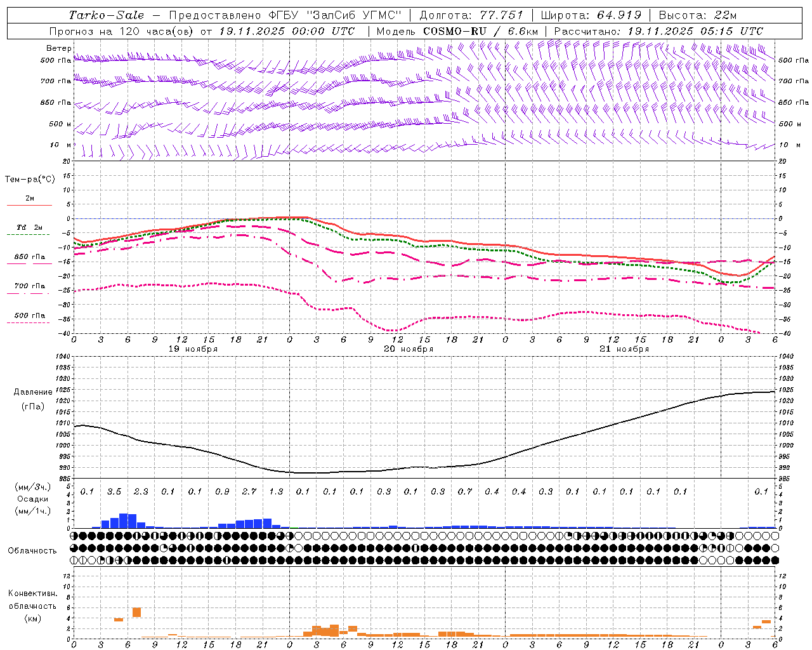Click the Долгота: 77.751 longitude field
This screenshot has height=650, width=812.
471,15
